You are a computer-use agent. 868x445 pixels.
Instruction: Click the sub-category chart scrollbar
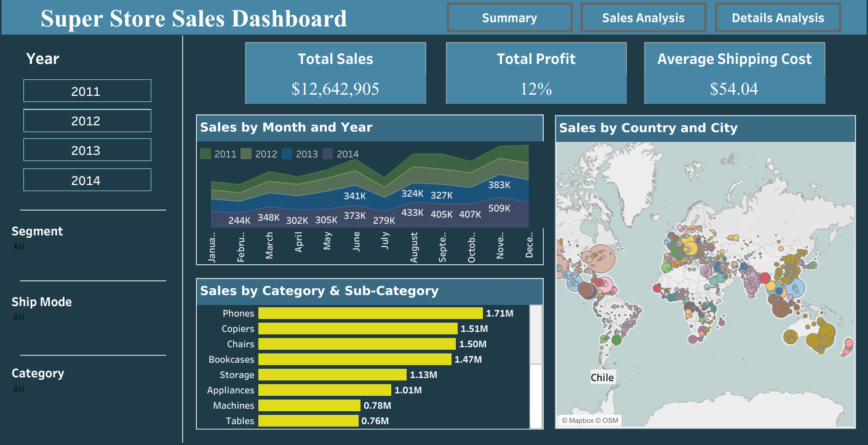(x=535, y=335)
